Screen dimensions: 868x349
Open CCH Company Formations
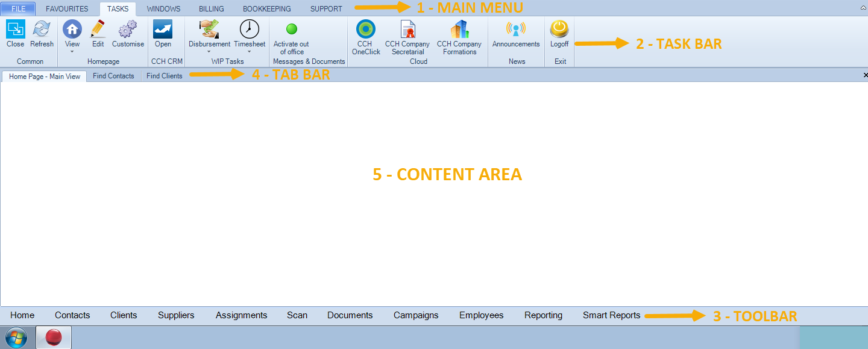(x=459, y=29)
